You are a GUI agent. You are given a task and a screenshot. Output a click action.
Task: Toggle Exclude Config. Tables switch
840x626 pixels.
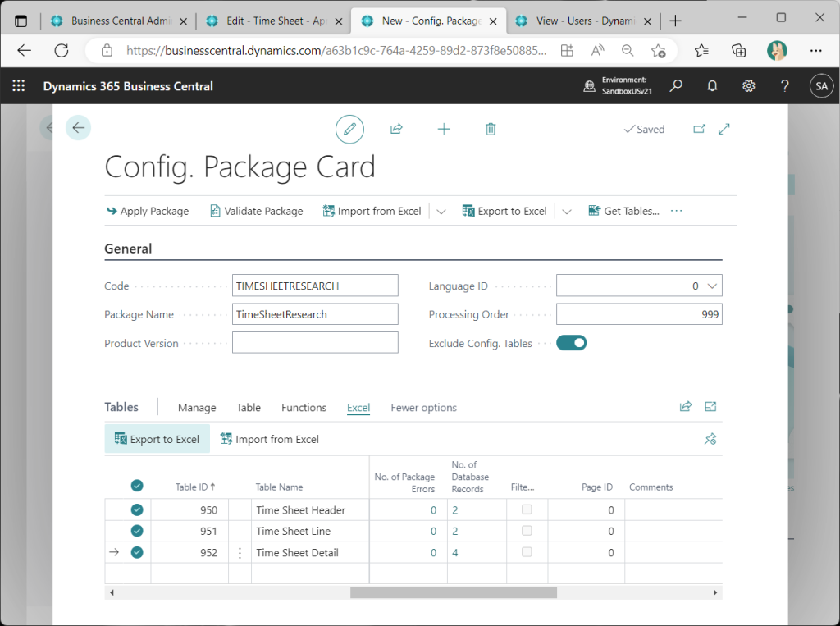(572, 343)
